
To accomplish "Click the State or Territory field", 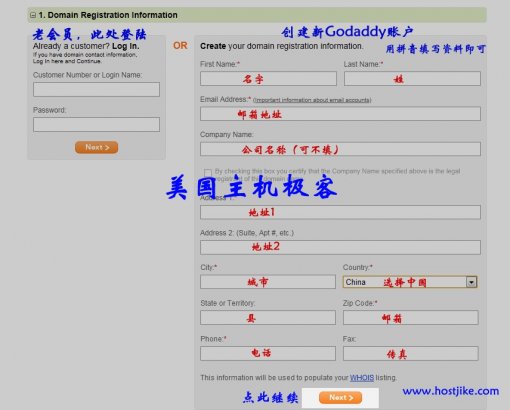I will click(x=268, y=318).
